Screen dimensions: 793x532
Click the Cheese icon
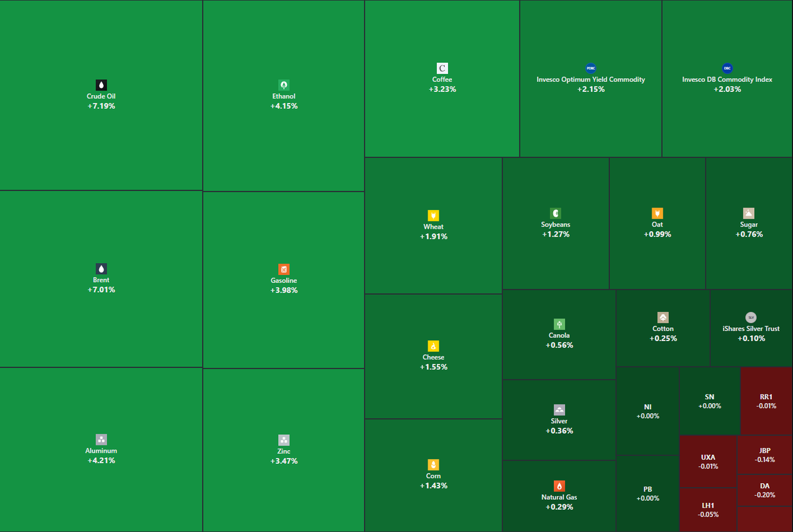pyautogui.click(x=434, y=346)
